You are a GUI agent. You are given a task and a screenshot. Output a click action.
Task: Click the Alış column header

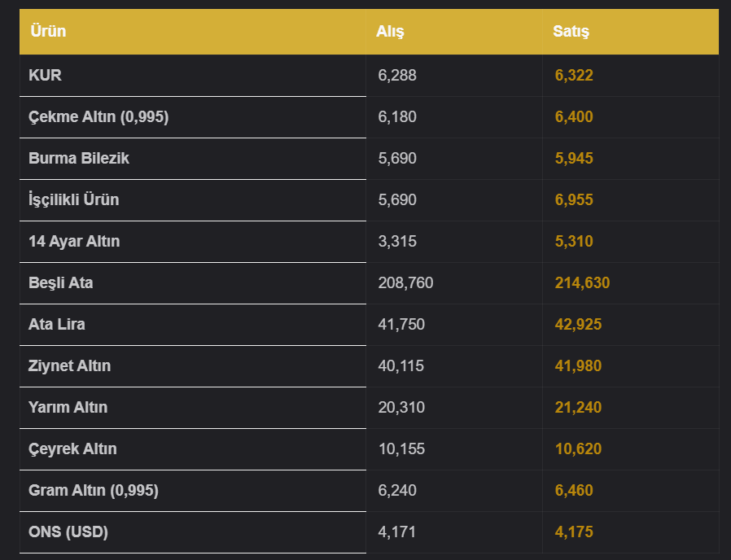coord(390,31)
